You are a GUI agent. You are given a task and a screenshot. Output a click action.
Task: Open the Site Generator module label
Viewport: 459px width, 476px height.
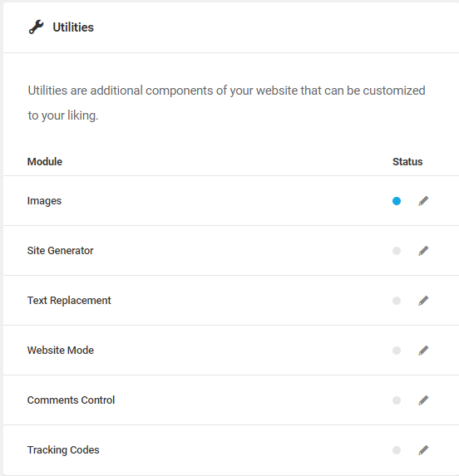60,251
